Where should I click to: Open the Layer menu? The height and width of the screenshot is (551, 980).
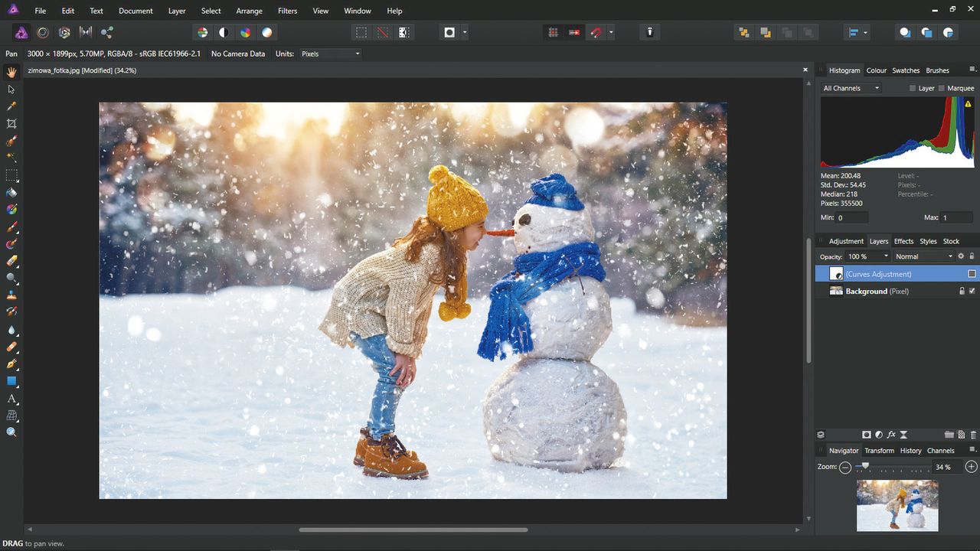(177, 11)
